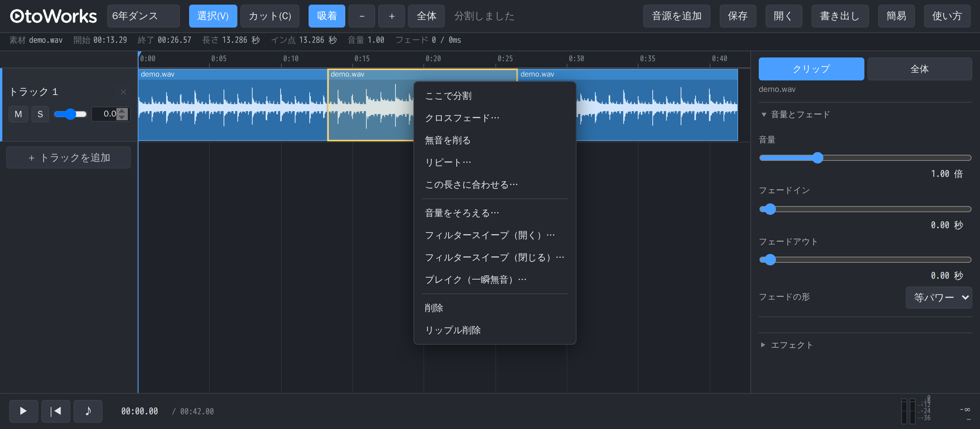Click the 0:10 timeline ruler mark

coord(291,59)
